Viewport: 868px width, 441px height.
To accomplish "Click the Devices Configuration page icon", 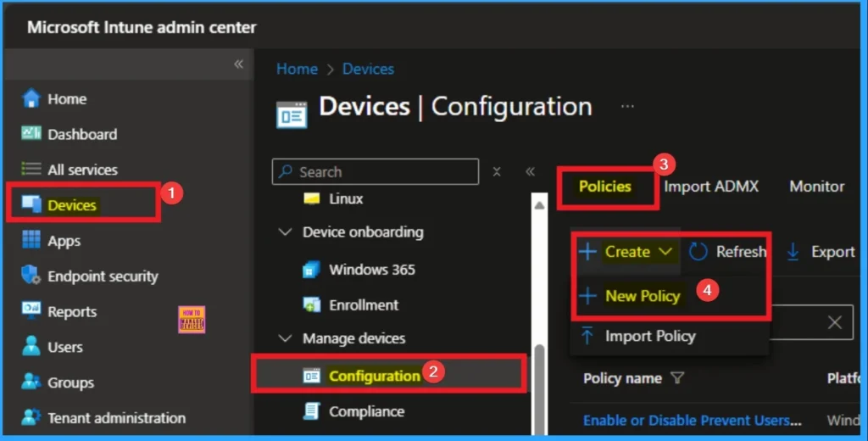I will pos(292,115).
